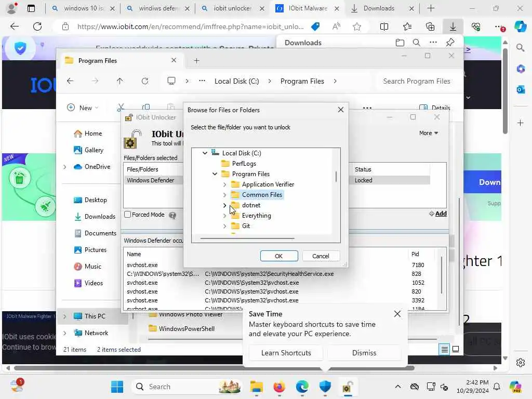The height and width of the screenshot is (399, 532).
Task: Expand the Common Files folder node
Action: (x=224, y=195)
